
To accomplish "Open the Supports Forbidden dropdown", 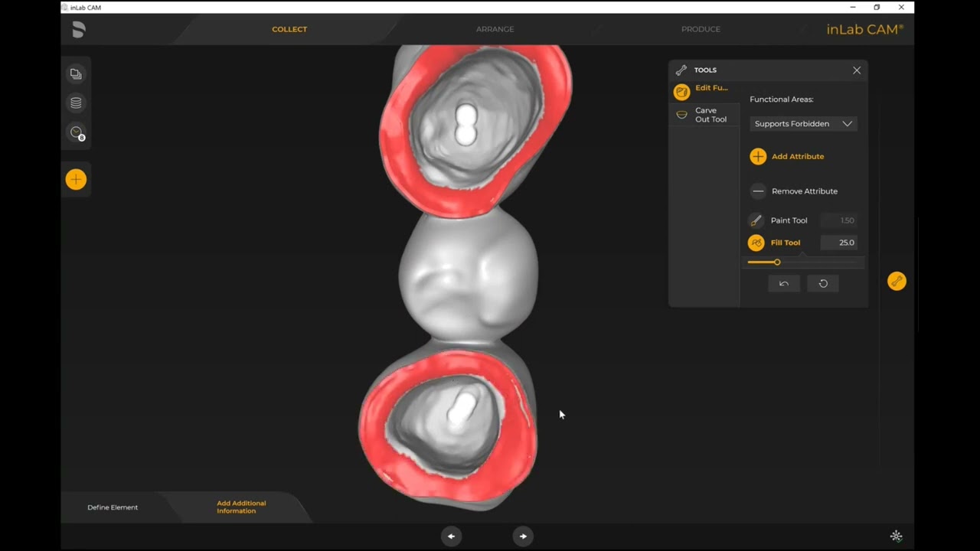I will [x=803, y=124].
